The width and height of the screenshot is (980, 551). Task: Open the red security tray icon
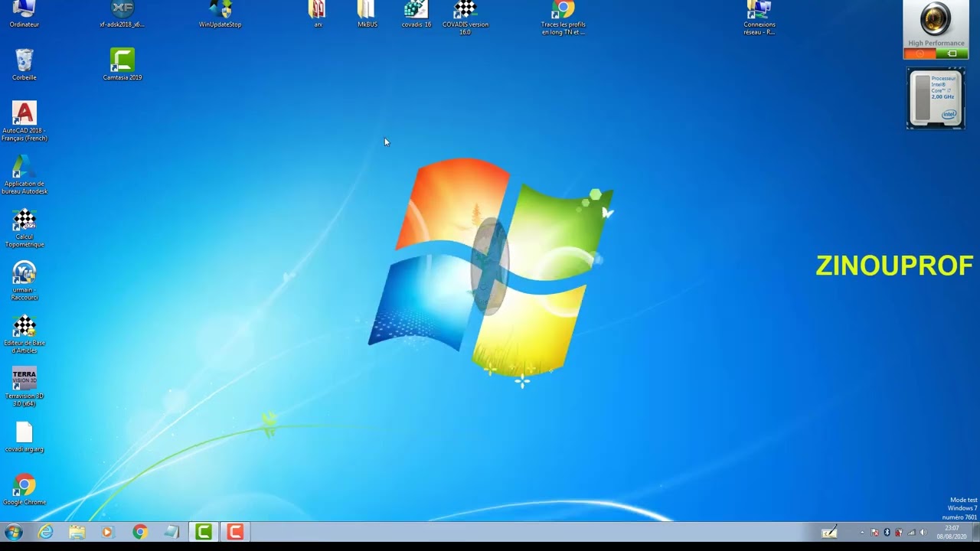pos(899,532)
